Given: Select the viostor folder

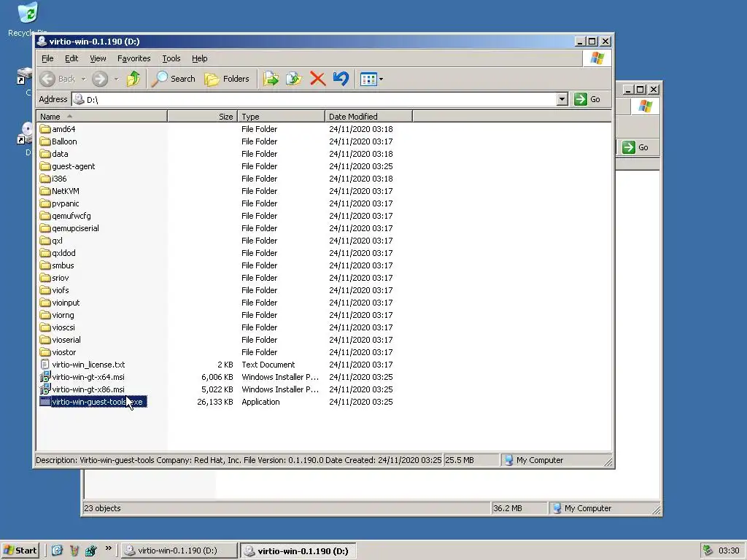Looking at the screenshot, I should pos(58,352).
